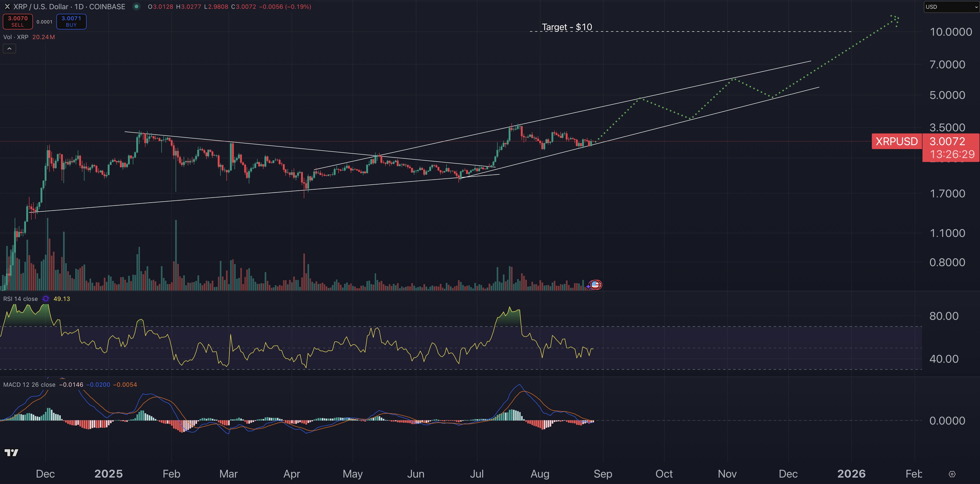Click the 2025 time axis label
The image size is (980, 484).
[108, 474]
